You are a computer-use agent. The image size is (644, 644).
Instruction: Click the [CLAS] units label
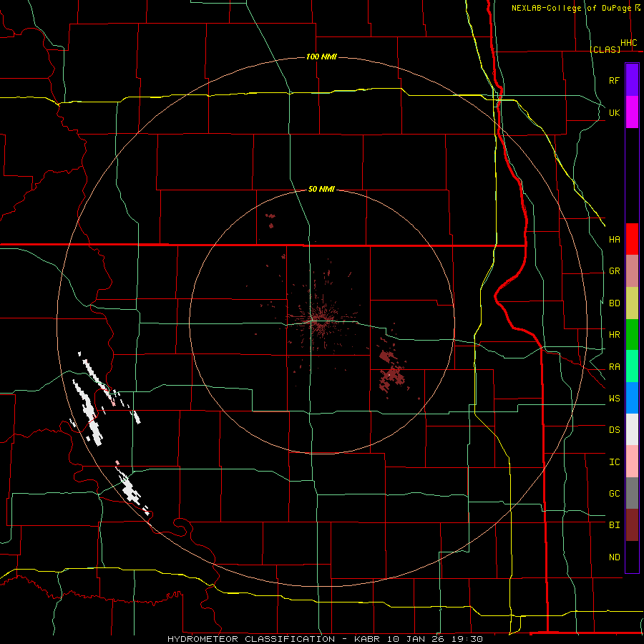[605, 50]
